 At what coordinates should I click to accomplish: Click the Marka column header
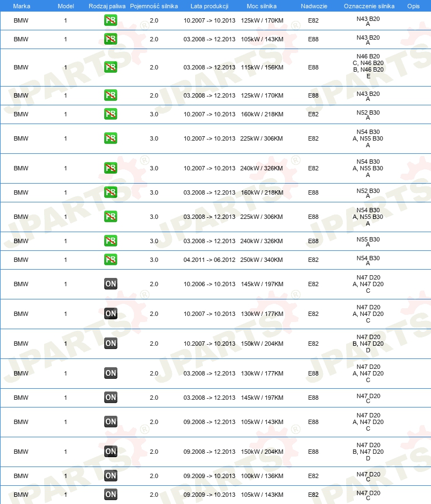[x=21, y=6]
